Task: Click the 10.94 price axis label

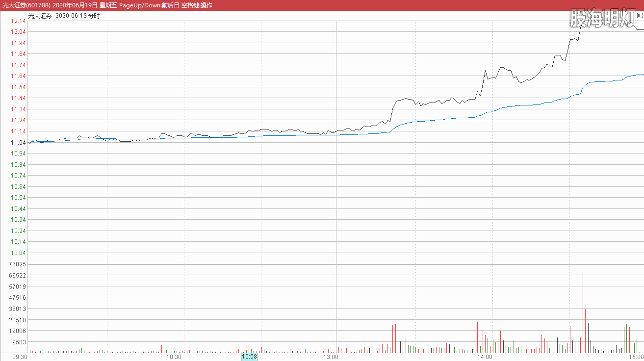Action: tap(18, 154)
